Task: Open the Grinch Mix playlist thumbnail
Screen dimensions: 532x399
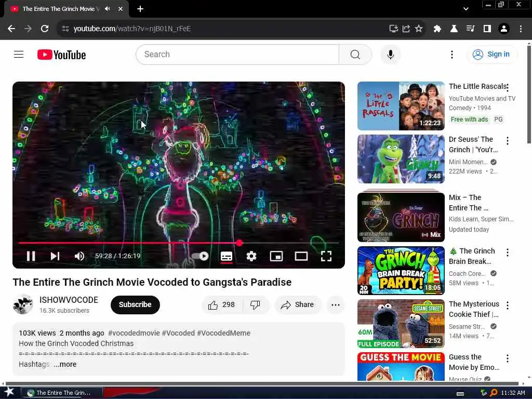Action: (401, 217)
